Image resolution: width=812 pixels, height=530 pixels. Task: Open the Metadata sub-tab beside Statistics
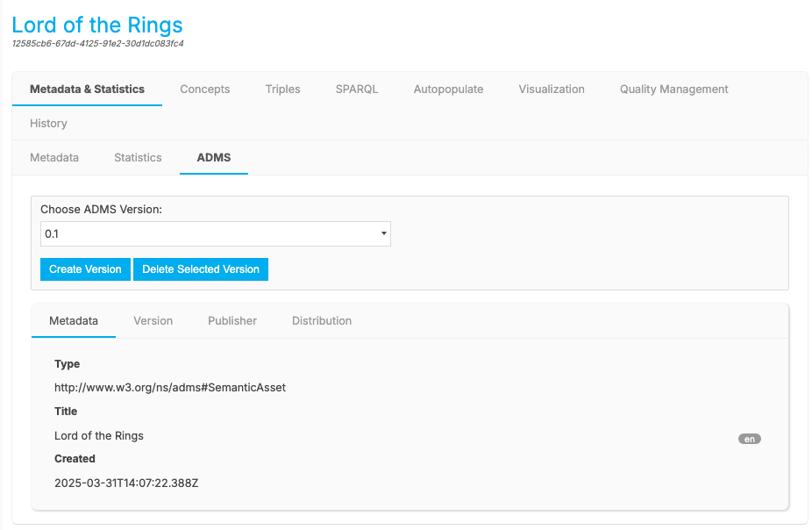(x=54, y=158)
